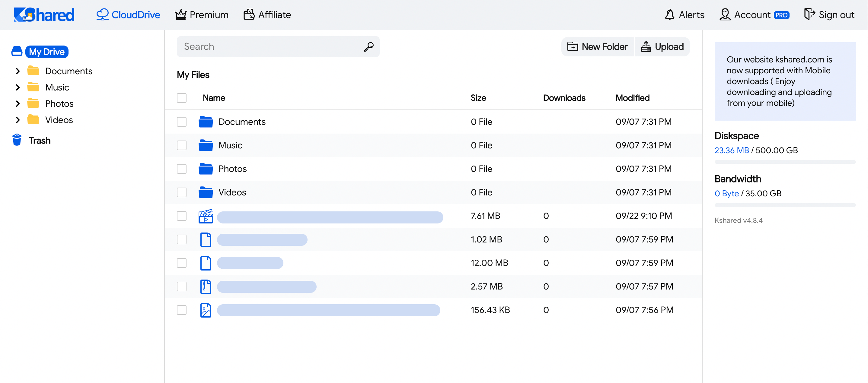Click the Affiliate wallet icon
Screen dimensions: 868x383
pos(249,14)
